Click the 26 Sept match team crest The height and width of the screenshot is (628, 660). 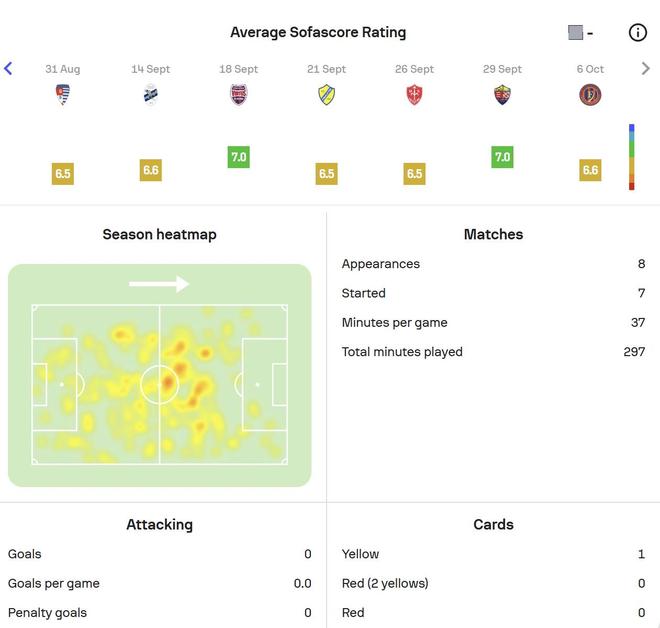tap(415, 95)
